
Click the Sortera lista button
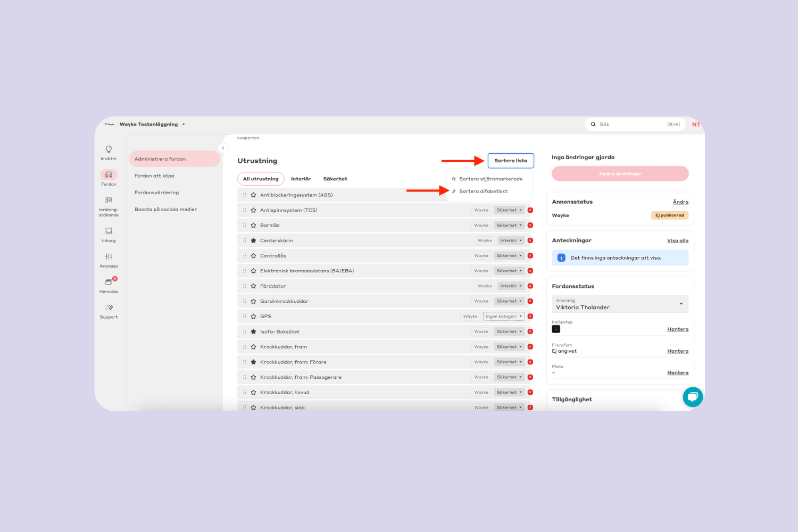(511, 161)
